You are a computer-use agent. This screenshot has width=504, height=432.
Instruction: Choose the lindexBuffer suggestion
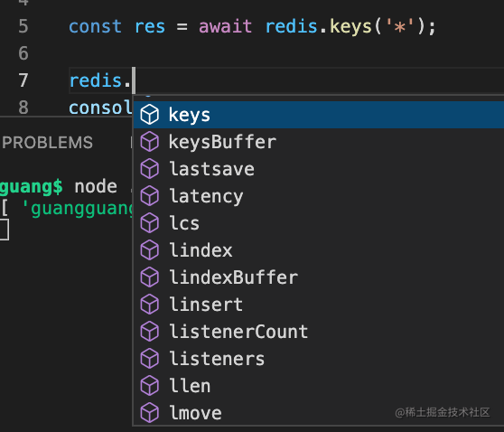coord(319,277)
